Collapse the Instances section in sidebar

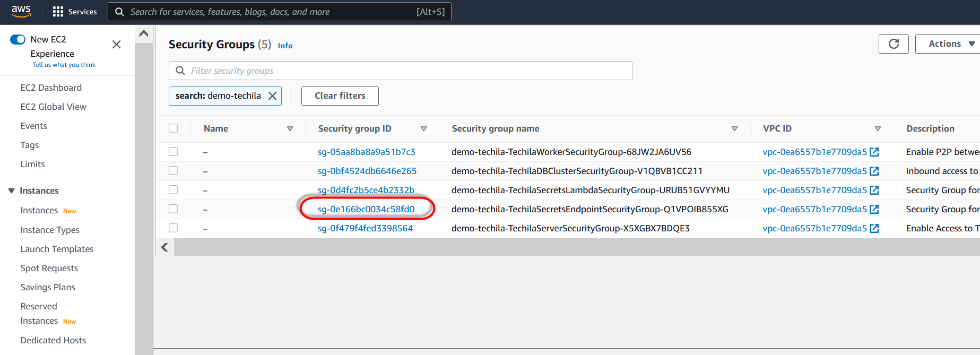pyautogui.click(x=12, y=191)
